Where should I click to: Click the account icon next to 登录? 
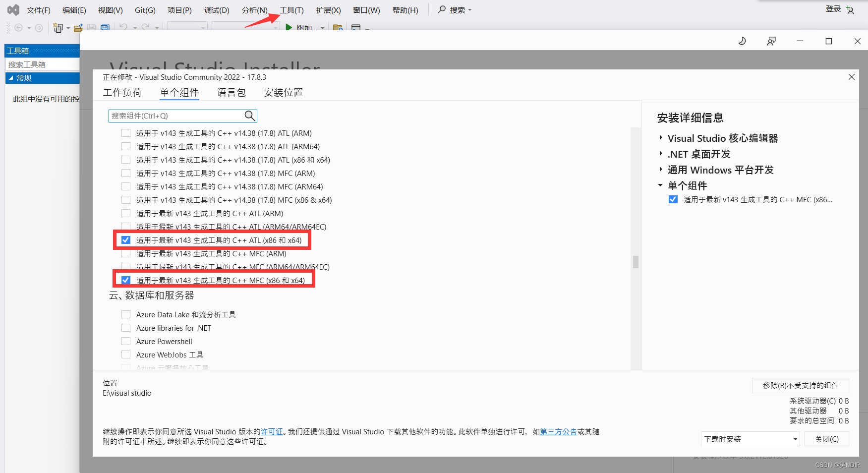click(850, 10)
